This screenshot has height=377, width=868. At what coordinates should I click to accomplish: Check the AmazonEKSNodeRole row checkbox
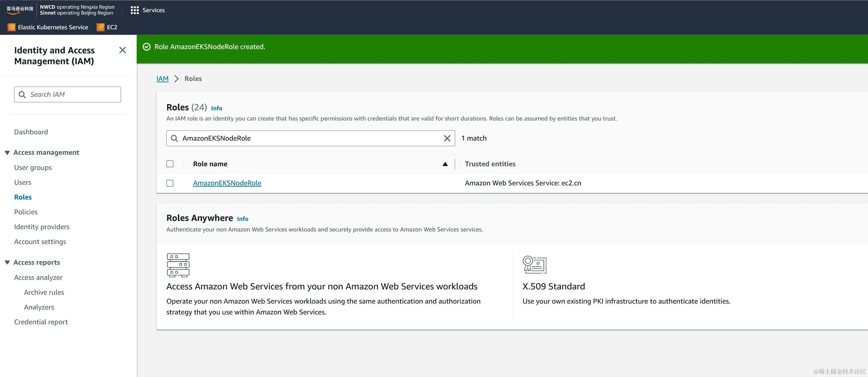click(170, 183)
